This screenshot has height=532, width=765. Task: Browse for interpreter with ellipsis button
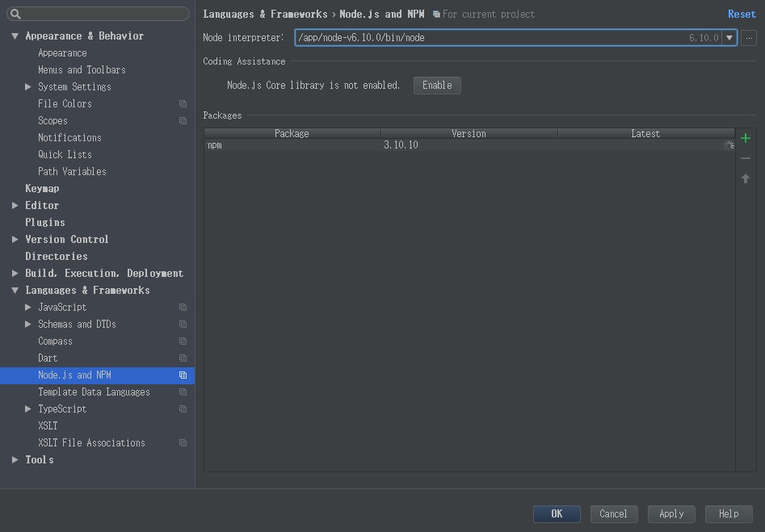tap(748, 38)
